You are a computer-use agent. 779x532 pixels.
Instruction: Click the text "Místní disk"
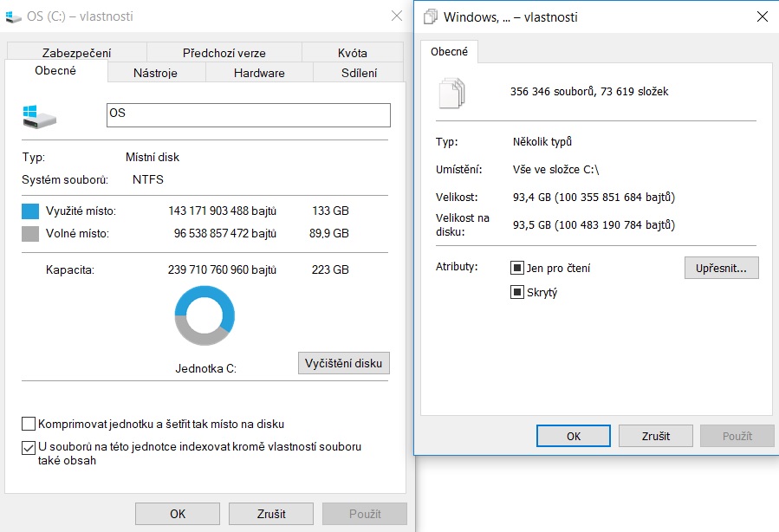[152, 157]
